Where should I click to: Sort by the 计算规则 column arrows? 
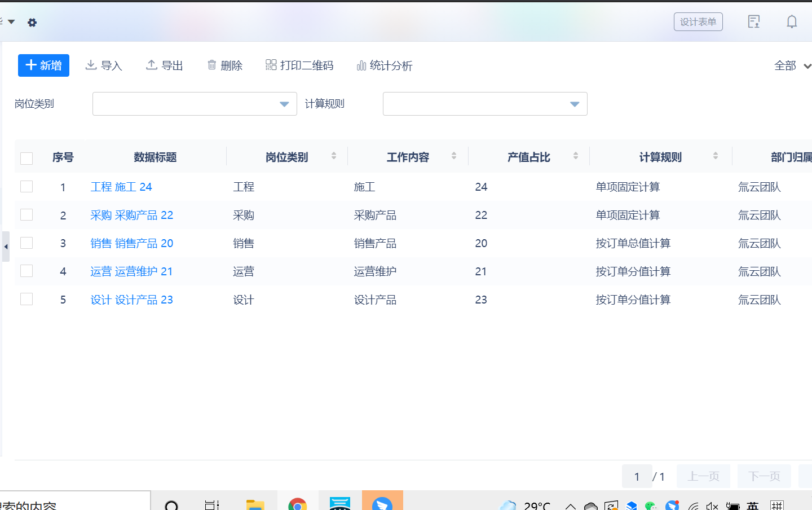point(716,156)
